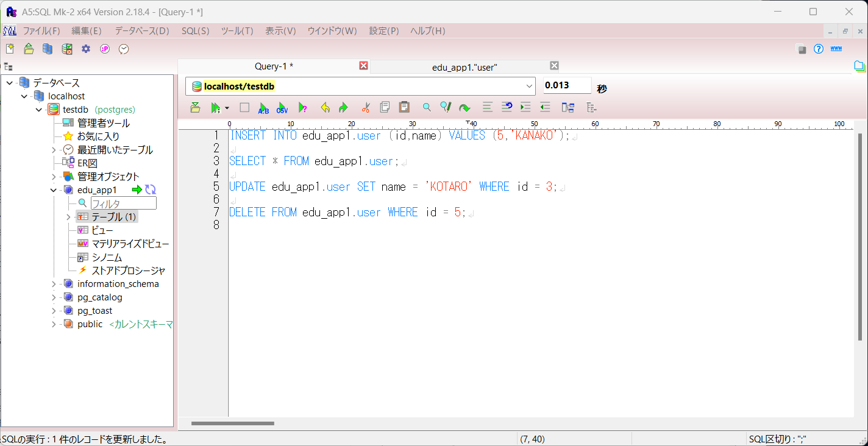Undo with the yellow back arrow icon
868x446 pixels.
point(325,107)
